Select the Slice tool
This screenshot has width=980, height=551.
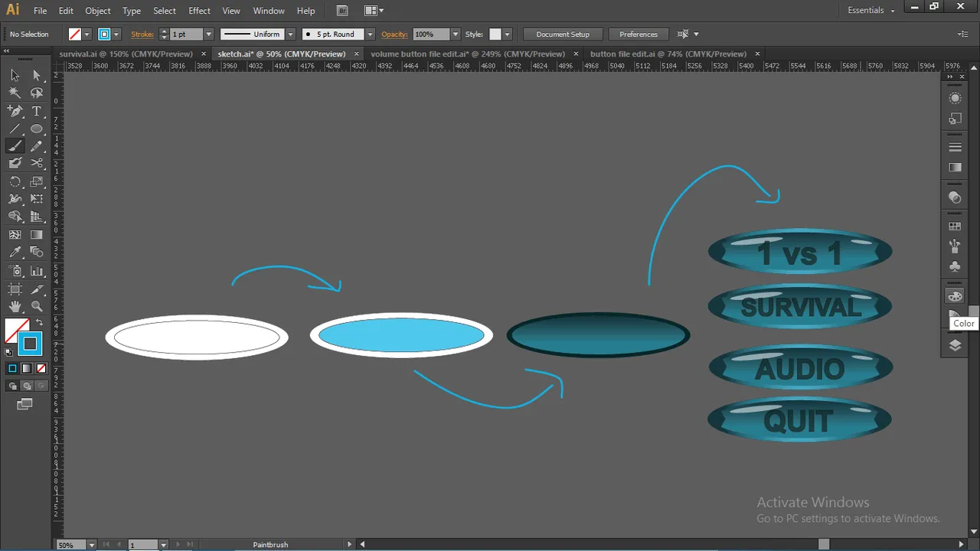(x=36, y=289)
